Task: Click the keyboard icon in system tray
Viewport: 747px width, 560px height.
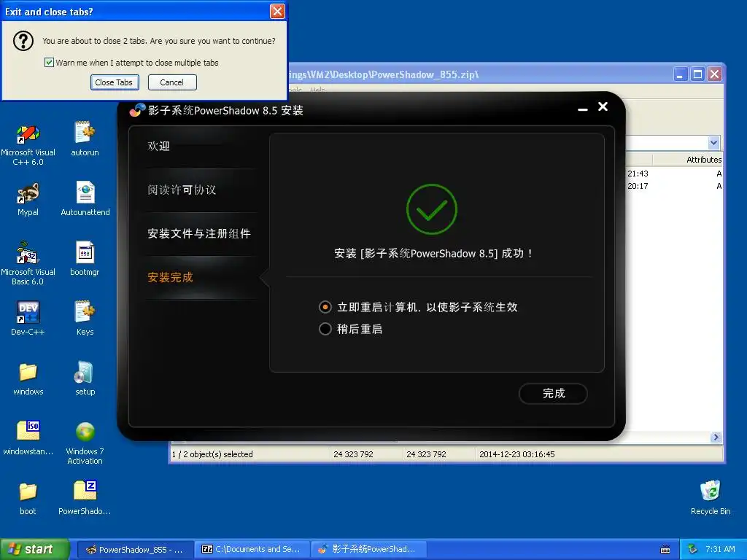Action: 665,550
